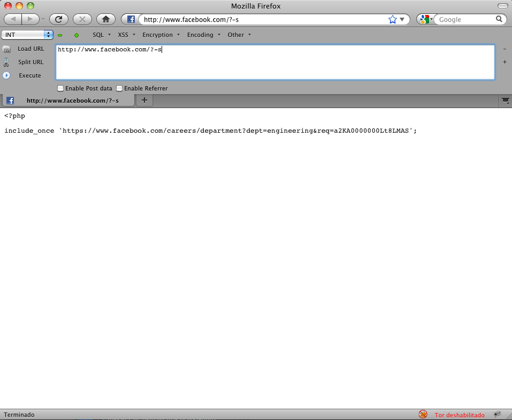Close window with the red button
This screenshot has width=512, height=420.
[8, 6]
